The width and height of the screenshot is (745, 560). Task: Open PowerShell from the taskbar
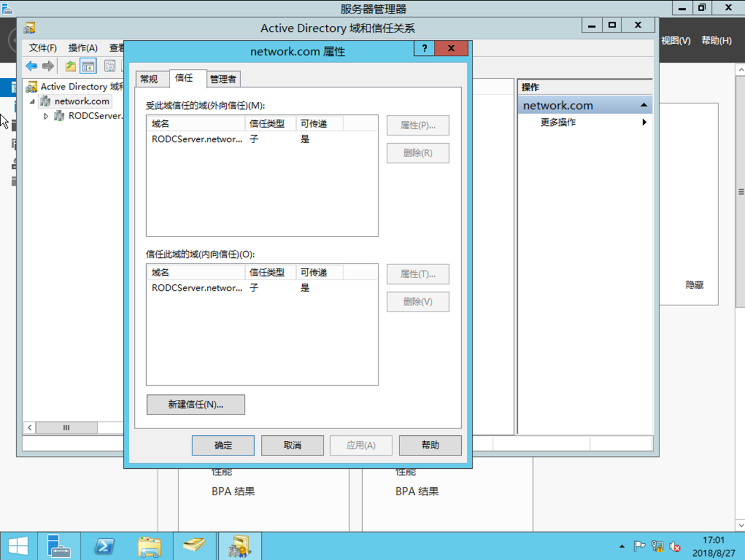pos(104,546)
